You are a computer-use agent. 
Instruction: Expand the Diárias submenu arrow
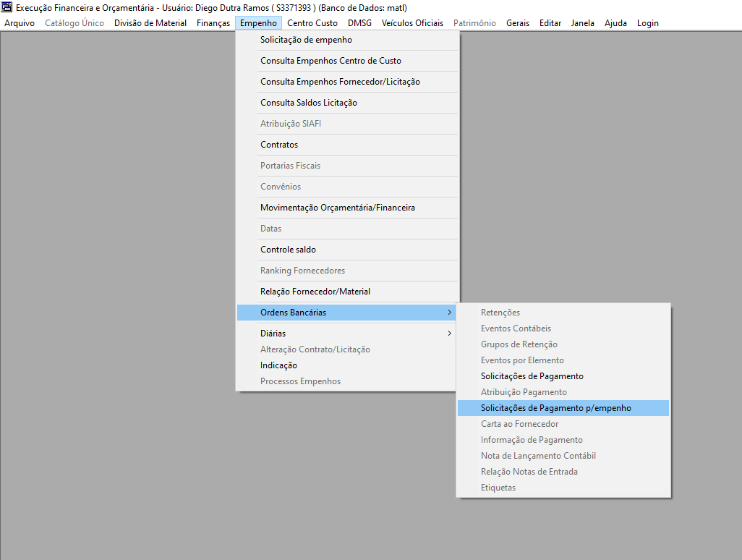[449, 334]
